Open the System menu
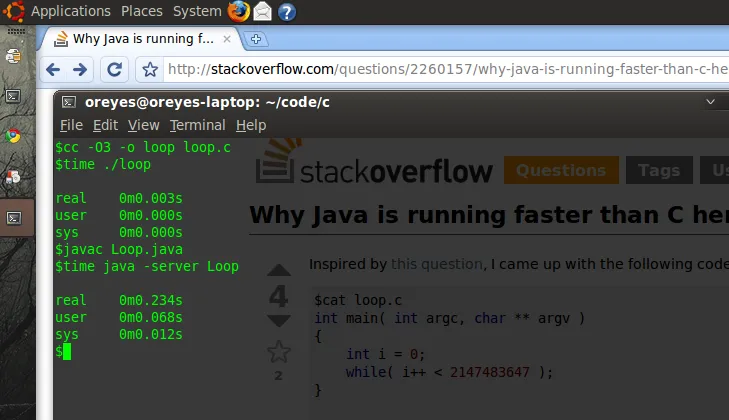This screenshot has height=420, width=729. click(197, 11)
